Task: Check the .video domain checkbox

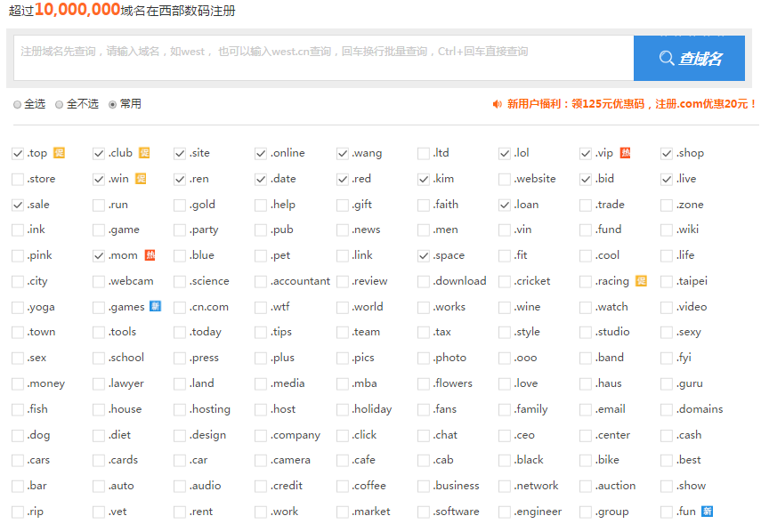Action: pos(667,308)
